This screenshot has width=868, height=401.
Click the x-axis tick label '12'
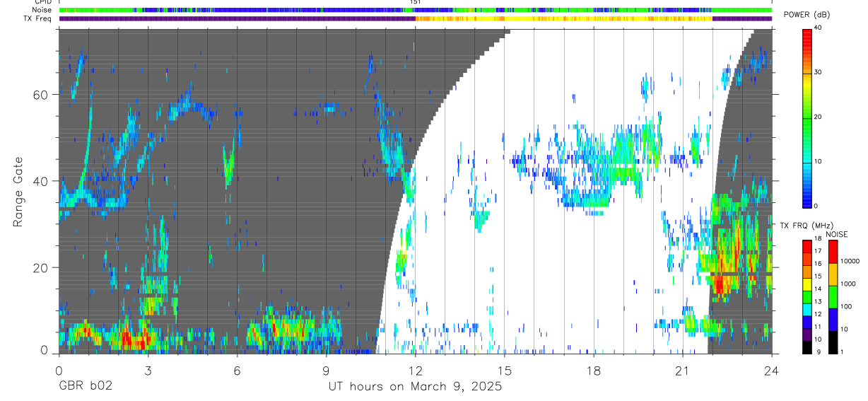(415, 369)
